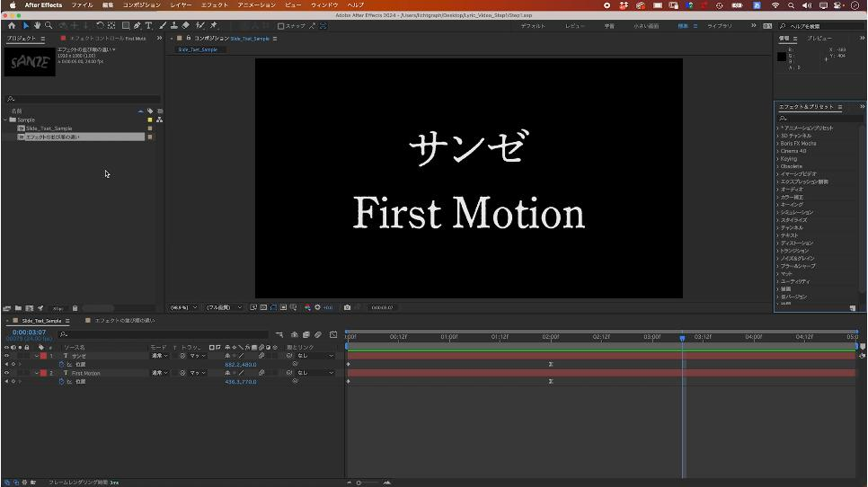Open the ファイル menu
Viewport: 868px width, 487px height.
(82, 5)
